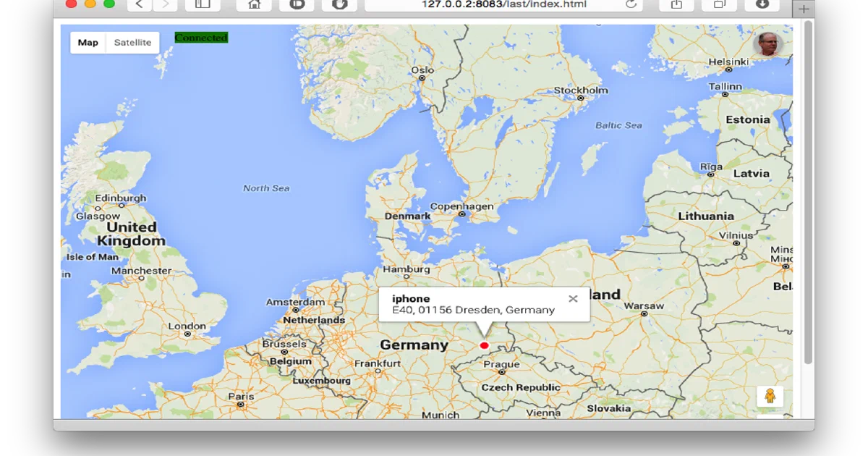This screenshot has width=868, height=456.
Task: Click the Vilnius city label
Action: 736,236
